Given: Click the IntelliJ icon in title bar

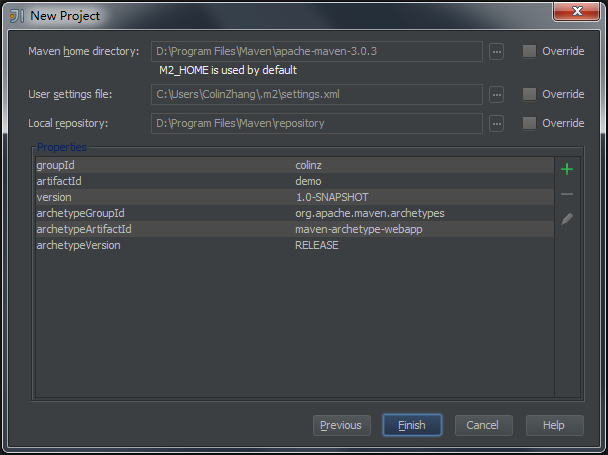Looking at the screenshot, I should [17, 16].
